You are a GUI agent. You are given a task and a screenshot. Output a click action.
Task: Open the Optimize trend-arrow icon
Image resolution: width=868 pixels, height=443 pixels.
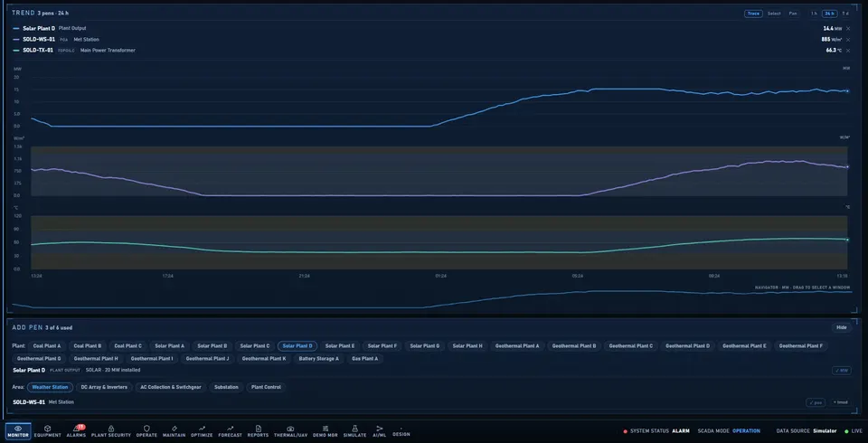(202, 431)
